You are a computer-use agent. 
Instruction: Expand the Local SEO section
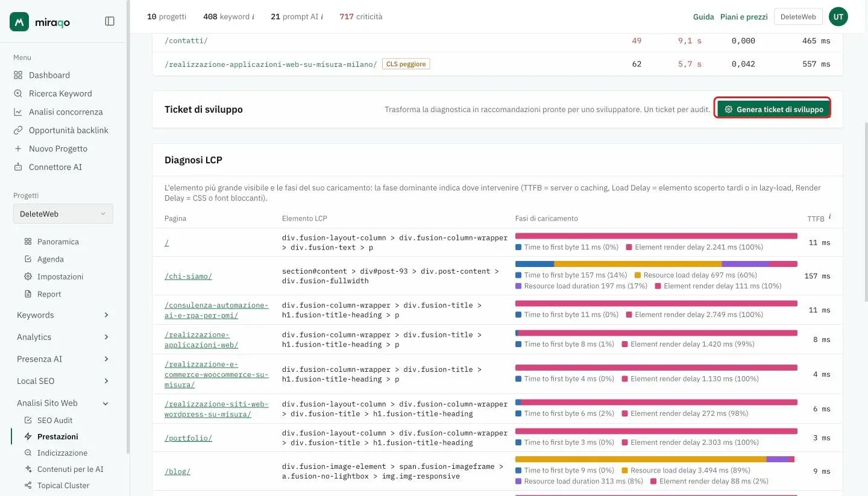point(63,381)
